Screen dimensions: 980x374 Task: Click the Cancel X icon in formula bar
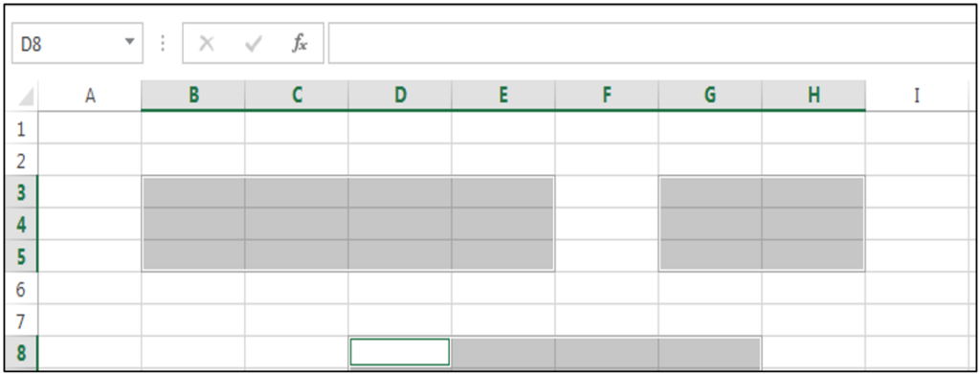pos(207,44)
